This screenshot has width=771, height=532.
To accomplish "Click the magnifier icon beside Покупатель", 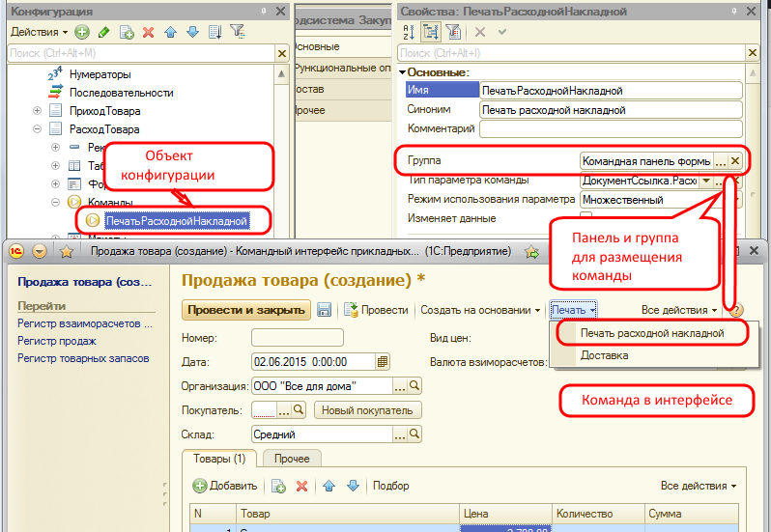I will point(299,409).
